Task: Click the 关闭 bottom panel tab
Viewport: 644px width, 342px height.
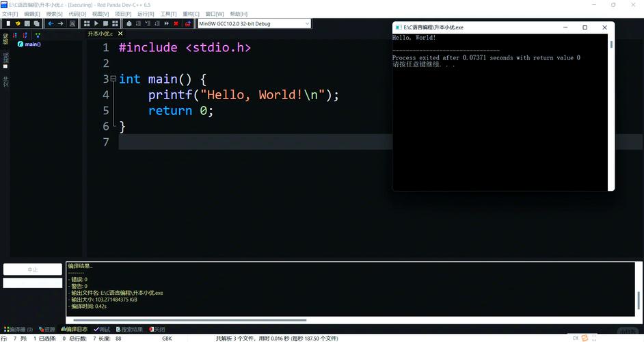Action: [157, 329]
